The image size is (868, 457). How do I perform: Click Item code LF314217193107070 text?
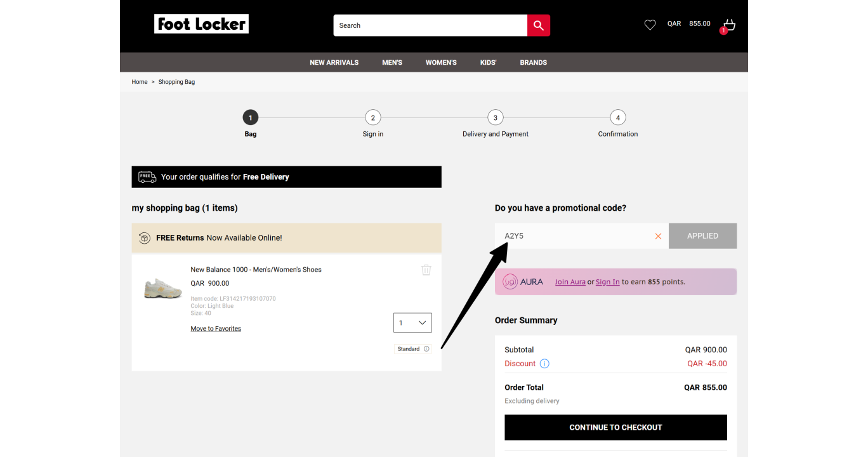tap(233, 298)
